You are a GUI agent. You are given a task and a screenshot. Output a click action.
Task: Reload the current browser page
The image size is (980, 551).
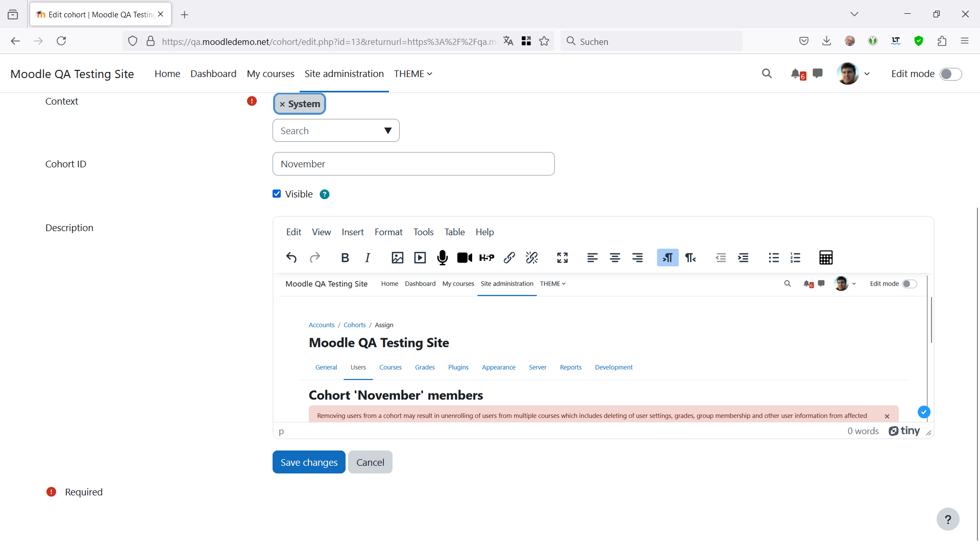[61, 41]
